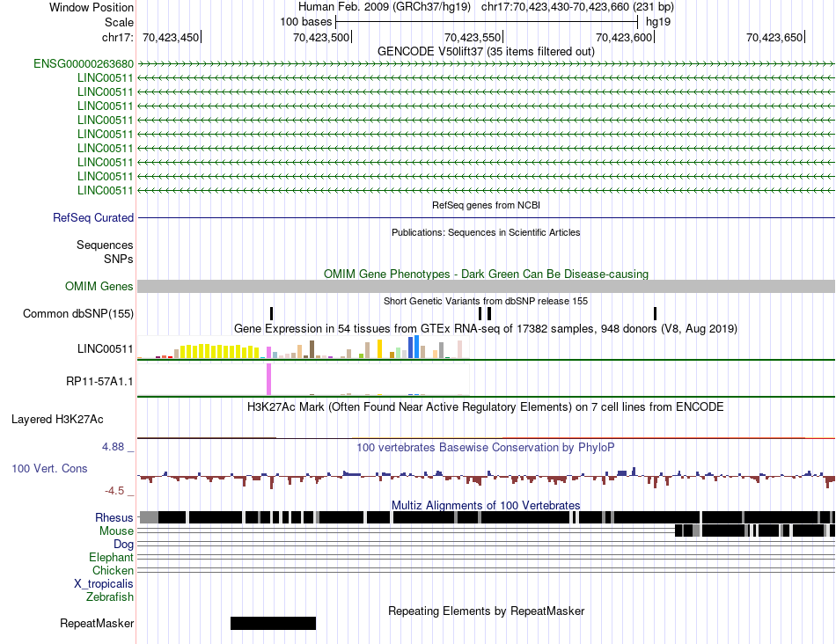836x644 pixels.
Task: Select the Chicken species label
Action: click(x=113, y=570)
